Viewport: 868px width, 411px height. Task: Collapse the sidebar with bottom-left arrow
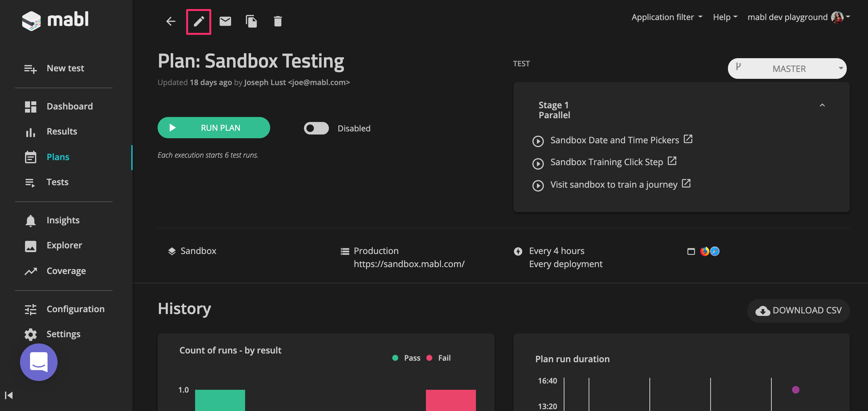click(x=9, y=395)
